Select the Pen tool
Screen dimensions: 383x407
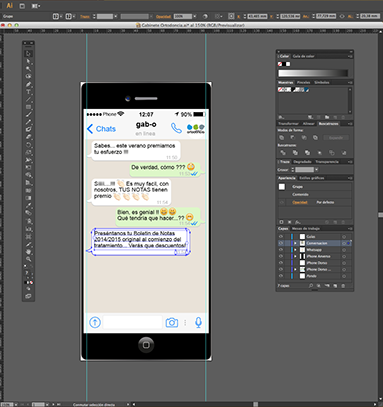28,84
